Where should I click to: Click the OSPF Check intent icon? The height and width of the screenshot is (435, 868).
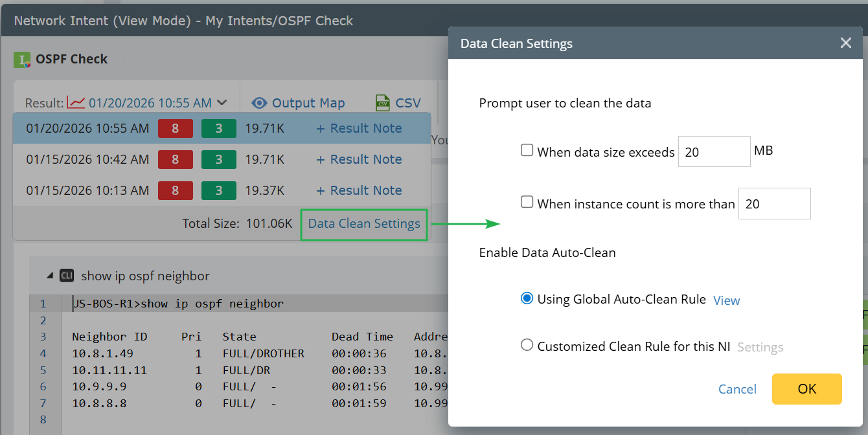23,60
